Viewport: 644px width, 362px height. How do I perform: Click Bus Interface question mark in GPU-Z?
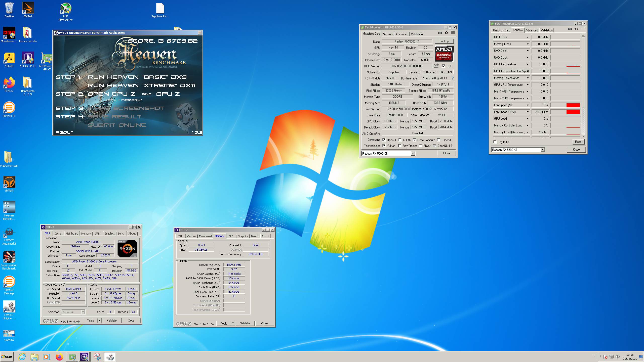453,78
